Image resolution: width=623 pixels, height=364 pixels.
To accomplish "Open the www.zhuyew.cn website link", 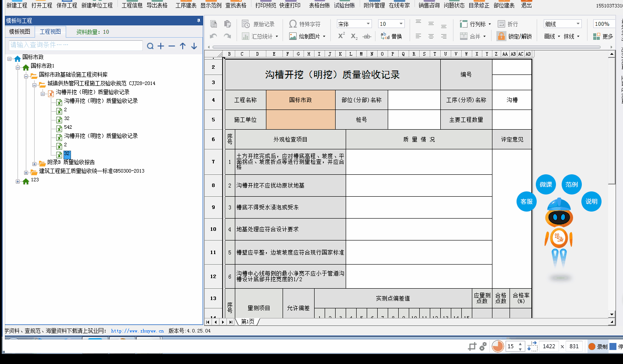I will (x=137, y=331).
